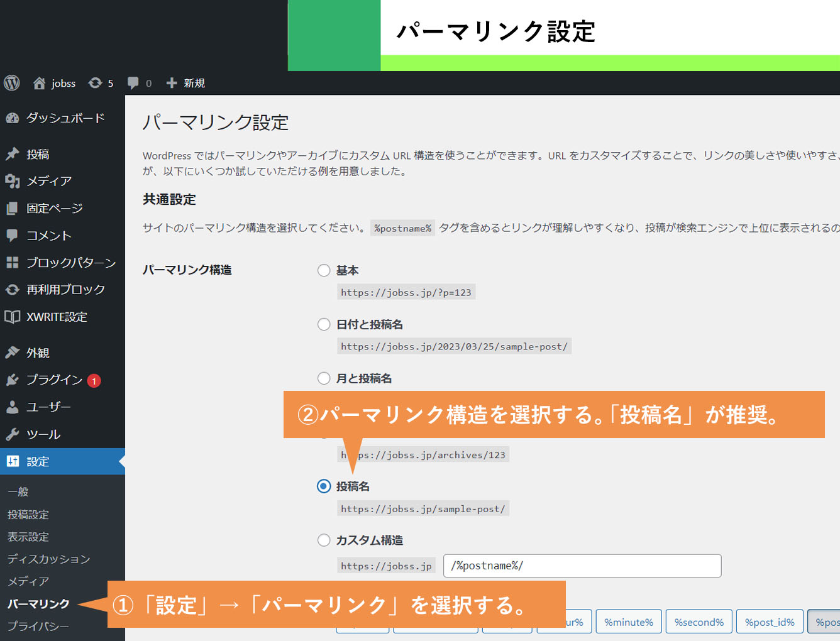This screenshot has height=641, width=840.
Task: Click the https://jobss.jp/archives/123 example URL
Action: tap(423, 454)
